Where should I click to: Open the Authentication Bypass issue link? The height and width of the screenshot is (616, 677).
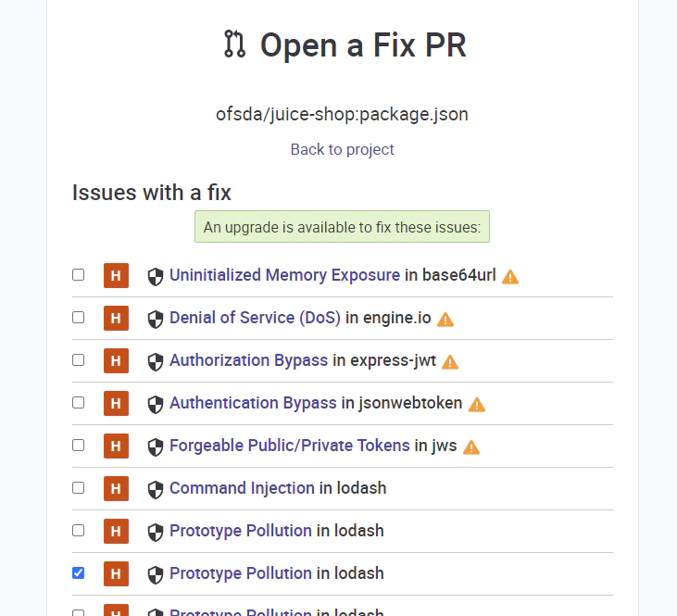tap(253, 403)
